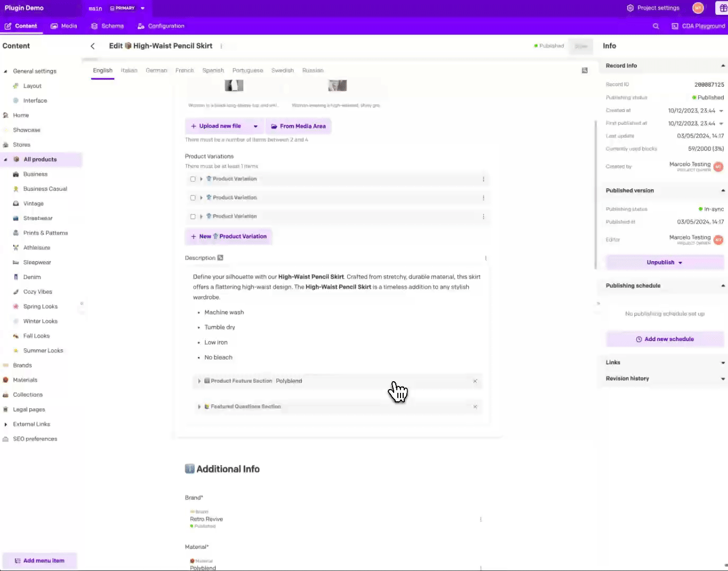This screenshot has height=571, width=728.
Task: Open the Schema section
Action: 107,26
